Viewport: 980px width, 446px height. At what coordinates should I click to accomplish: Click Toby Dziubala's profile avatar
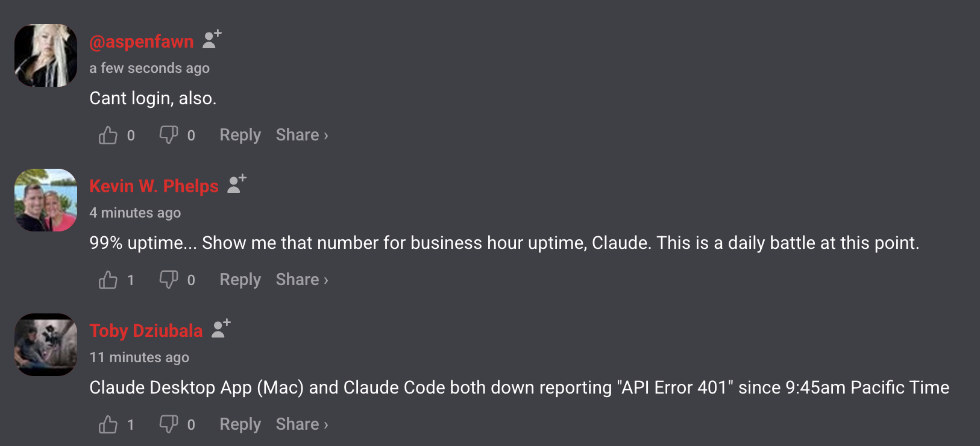(45, 344)
